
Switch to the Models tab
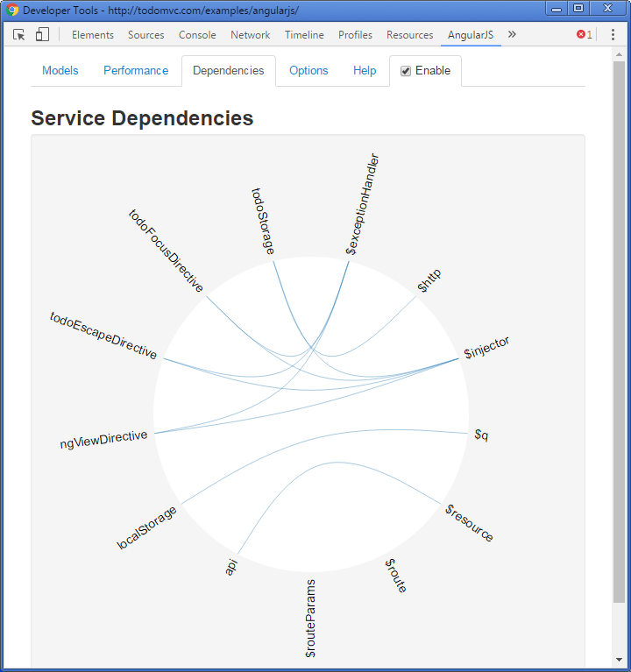click(60, 71)
